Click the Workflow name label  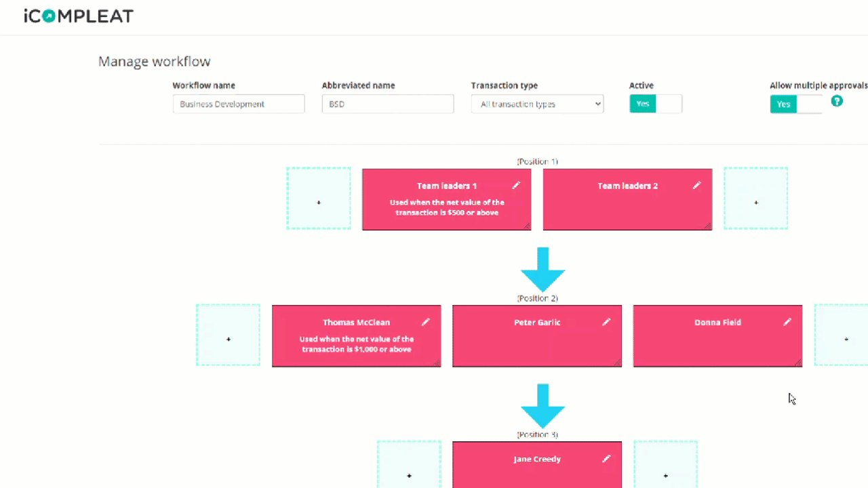click(x=204, y=85)
